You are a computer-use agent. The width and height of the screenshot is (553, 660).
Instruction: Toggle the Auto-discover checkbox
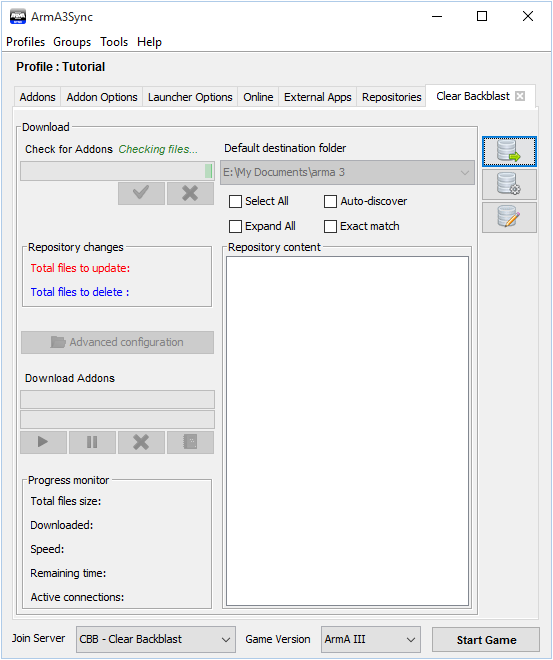[x=330, y=202]
